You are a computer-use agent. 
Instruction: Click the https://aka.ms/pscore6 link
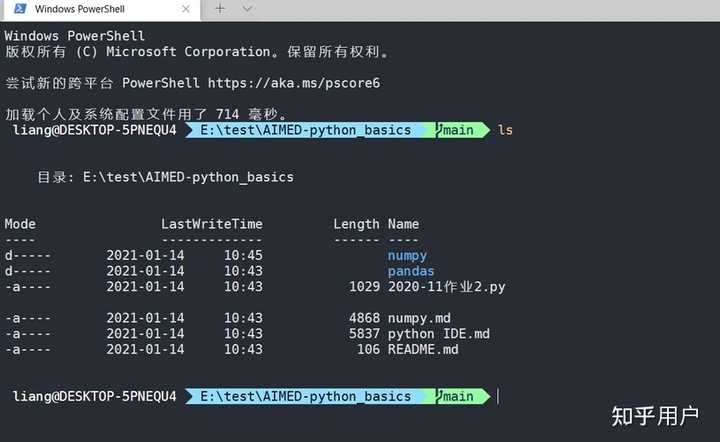coord(294,83)
